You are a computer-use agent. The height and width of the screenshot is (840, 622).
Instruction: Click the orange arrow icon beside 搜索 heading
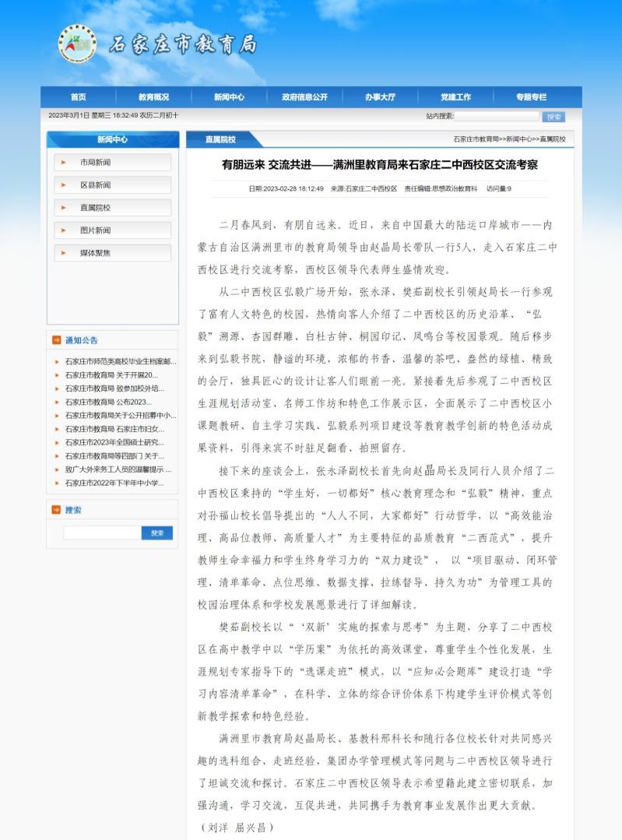(x=56, y=510)
